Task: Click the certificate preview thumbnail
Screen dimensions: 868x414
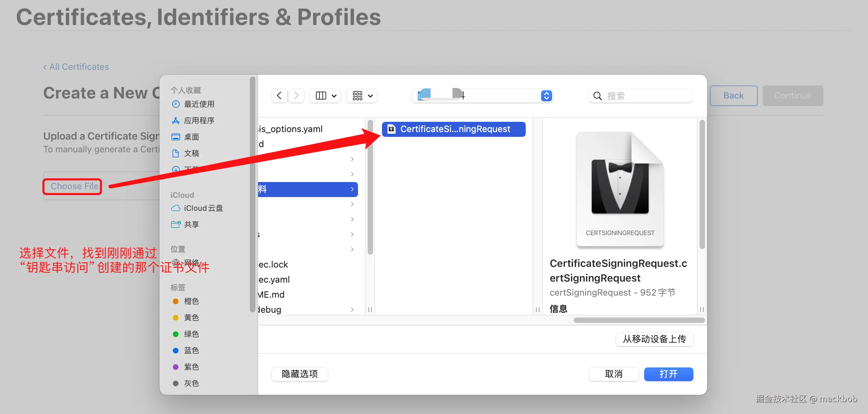Action: (x=620, y=189)
